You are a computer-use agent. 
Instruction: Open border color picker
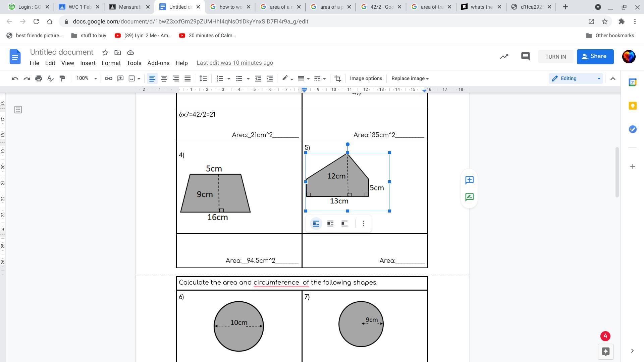[287, 78]
